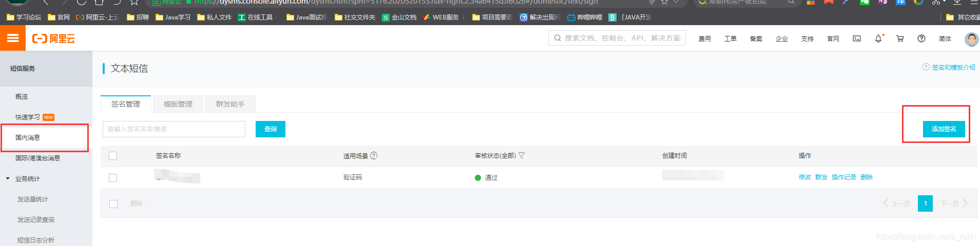
Task: Click the 删除 link in the signature row
Action: (867, 177)
